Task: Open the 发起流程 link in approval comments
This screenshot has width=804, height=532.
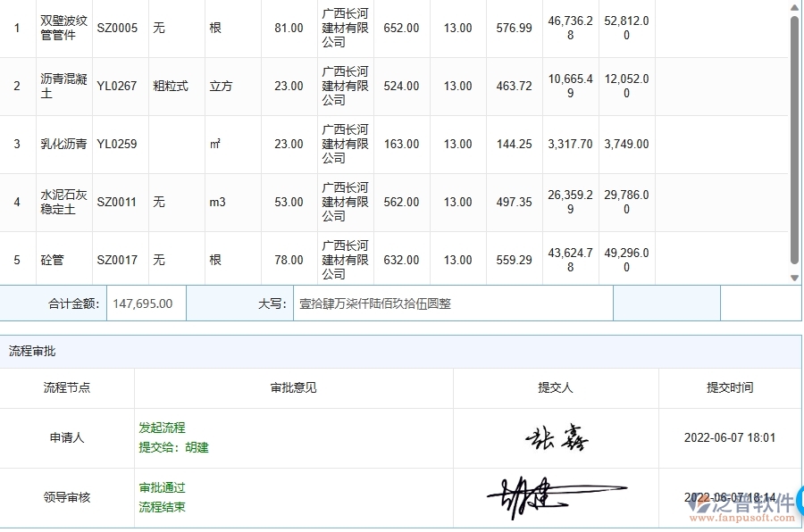Action: (162, 429)
